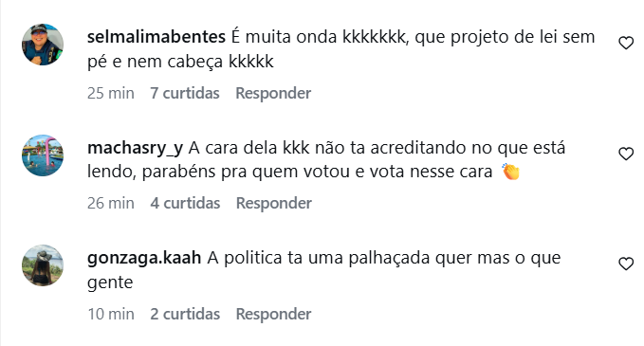
Task: Reply to machasry_y using Responder
Action: pos(274,203)
